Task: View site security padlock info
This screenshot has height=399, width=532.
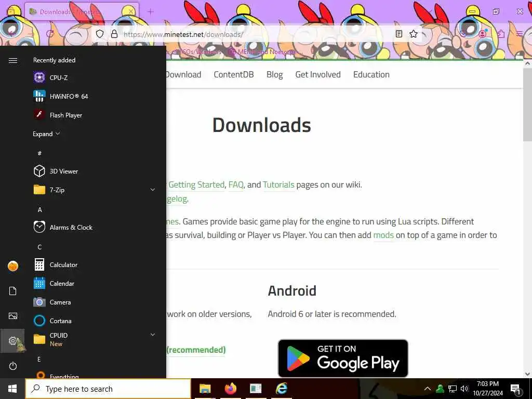Action: 114,34
